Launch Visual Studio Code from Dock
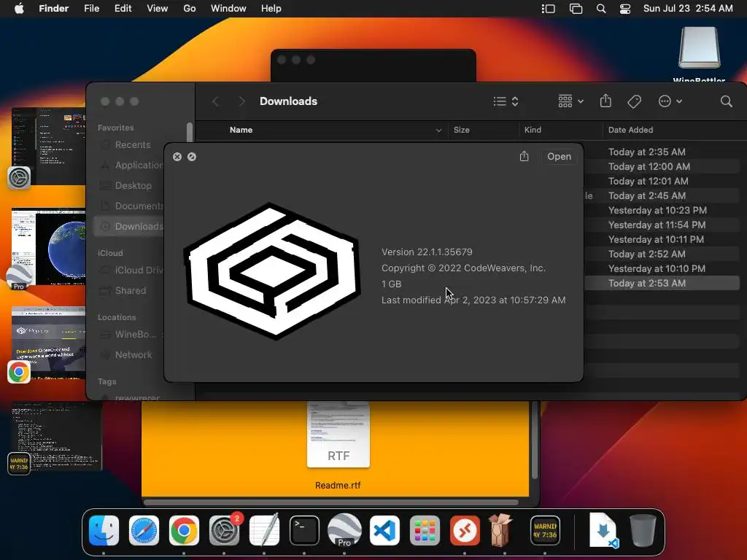Viewport: 747px width, 560px height. click(x=384, y=530)
